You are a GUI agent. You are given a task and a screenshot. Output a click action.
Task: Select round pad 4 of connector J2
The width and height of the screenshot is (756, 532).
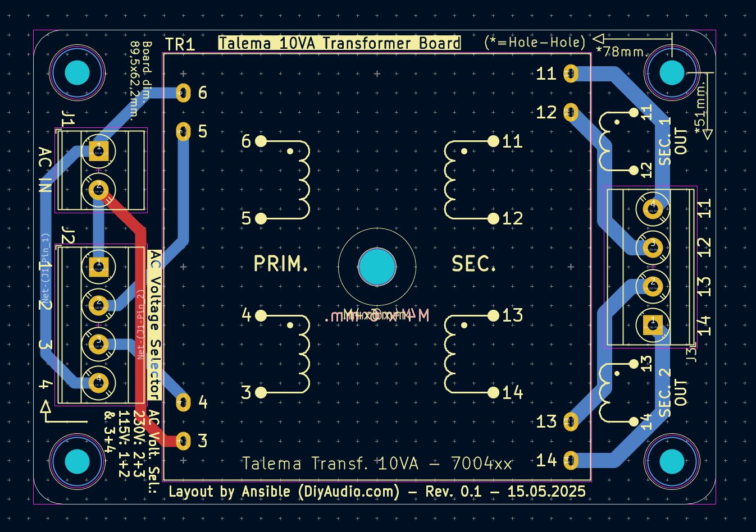coord(98,382)
